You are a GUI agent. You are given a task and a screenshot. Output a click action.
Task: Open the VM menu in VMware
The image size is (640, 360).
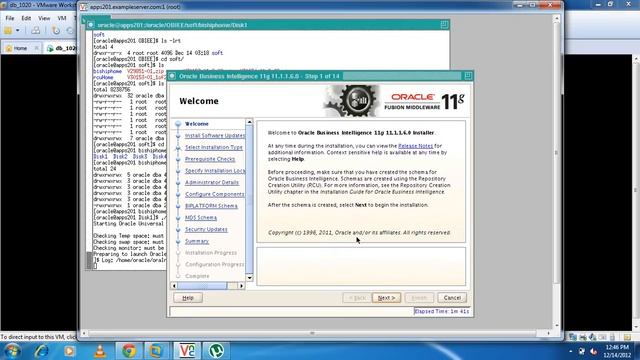pos(62,18)
